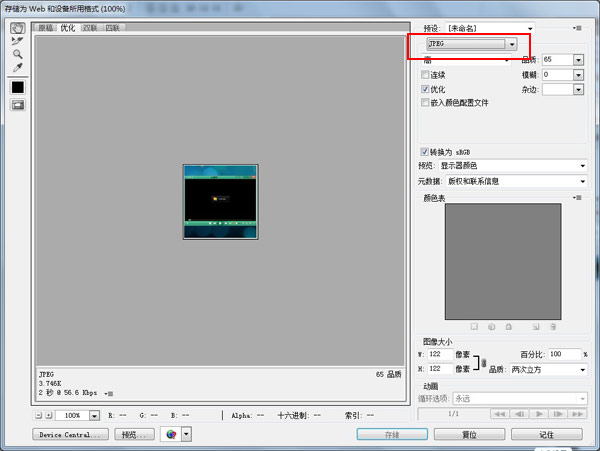Click the 复位 reset button
The image size is (600, 451).
[x=470, y=434]
